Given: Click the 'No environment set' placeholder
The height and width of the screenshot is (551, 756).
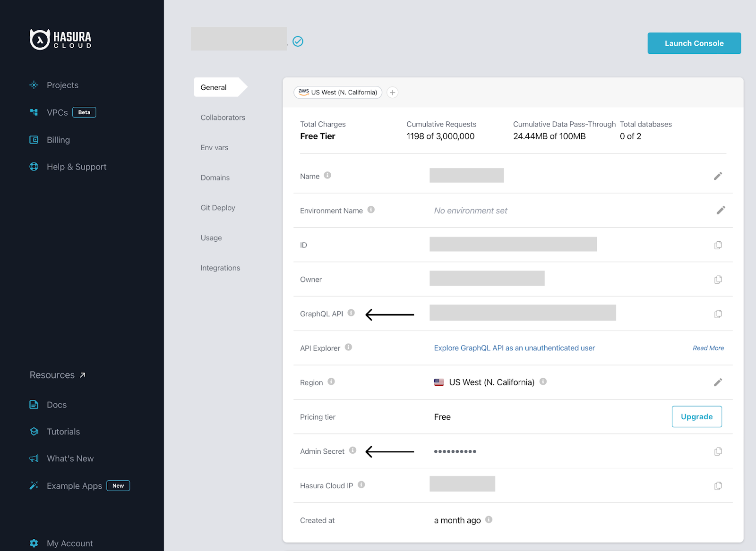Looking at the screenshot, I should (471, 211).
